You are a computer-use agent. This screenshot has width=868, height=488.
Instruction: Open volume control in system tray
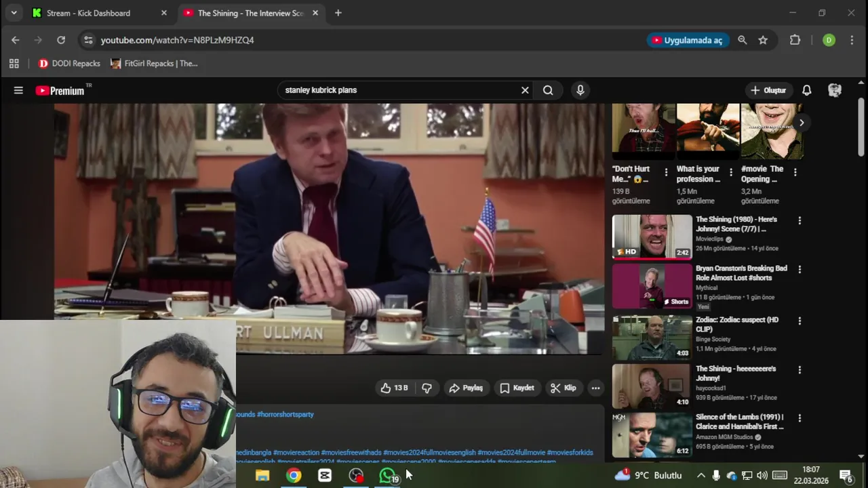click(x=762, y=476)
